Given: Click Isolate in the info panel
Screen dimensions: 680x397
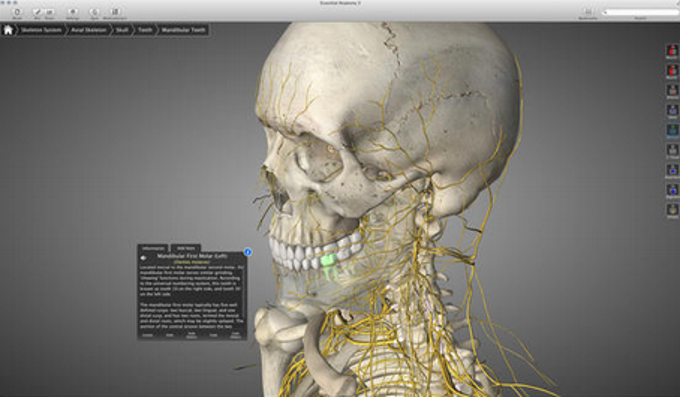Looking at the screenshot, I should [147, 335].
